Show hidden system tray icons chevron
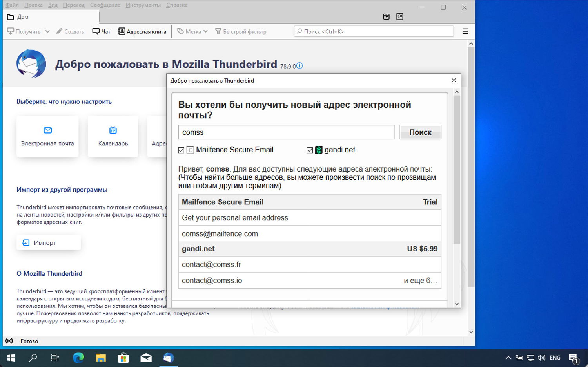 (508, 358)
